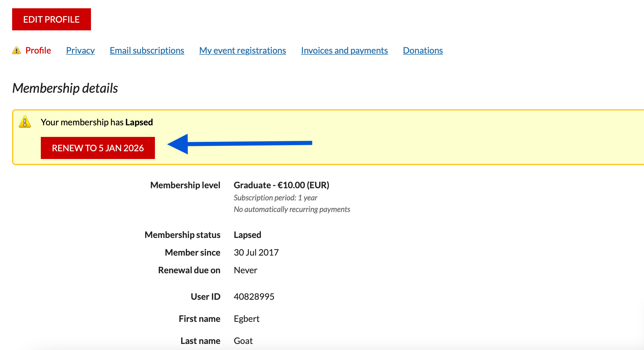The height and width of the screenshot is (350, 644).
Task: Go to Email subscriptions
Action: coord(147,51)
